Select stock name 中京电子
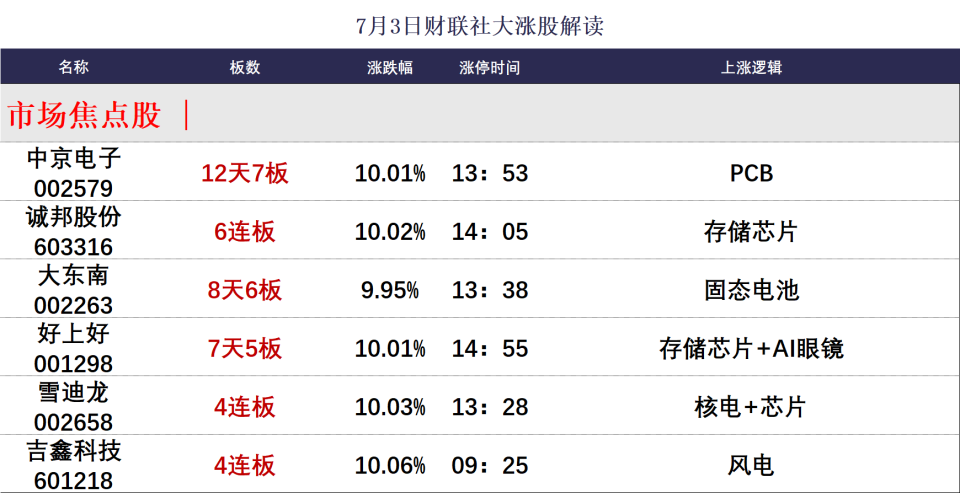Screen dimensions: 960x493 (x=74, y=159)
